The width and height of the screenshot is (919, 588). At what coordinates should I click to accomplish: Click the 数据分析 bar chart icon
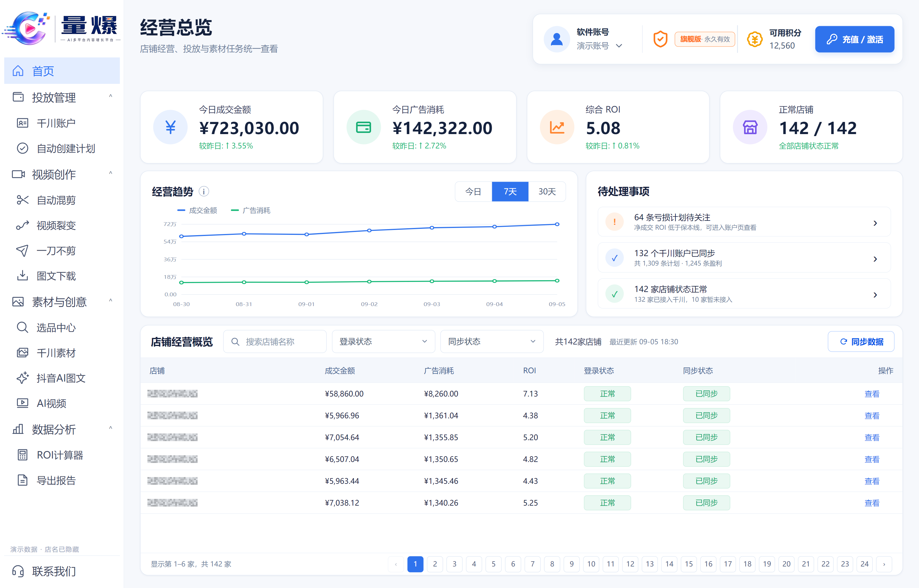click(x=18, y=429)
